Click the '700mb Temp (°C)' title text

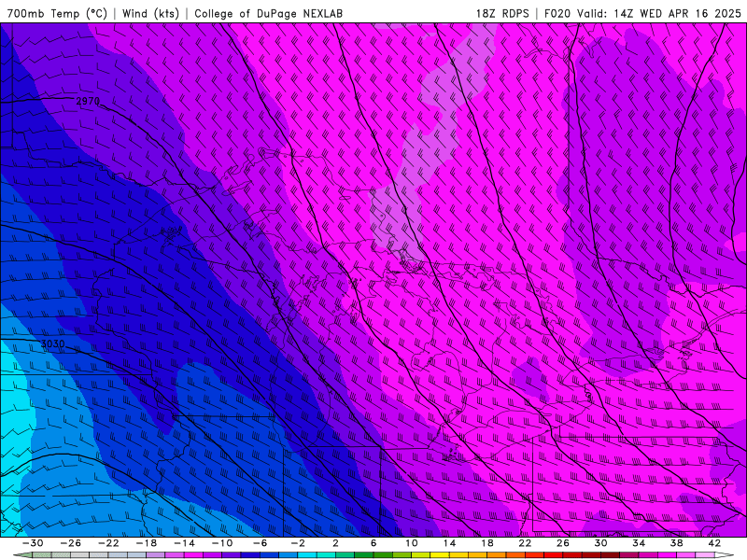[x=57, y=13]
